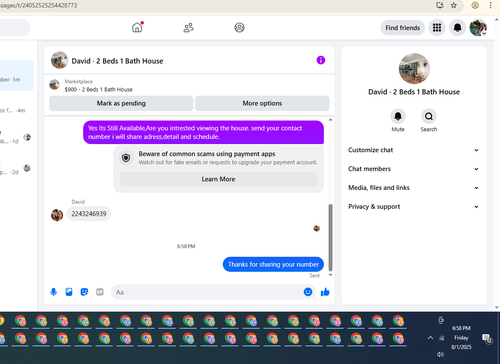Click chat scroll up arrow
Screen dimensions: 500x364
pos(330,120)
